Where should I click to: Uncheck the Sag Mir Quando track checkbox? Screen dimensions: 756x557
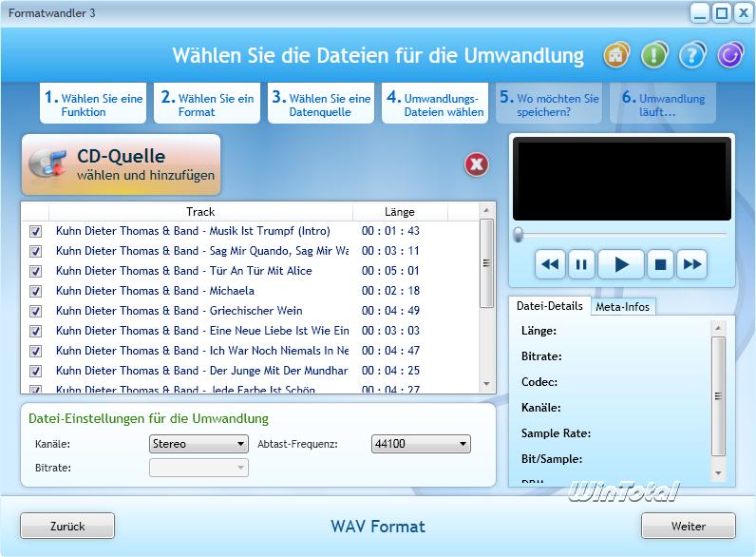tap(36, 251)
